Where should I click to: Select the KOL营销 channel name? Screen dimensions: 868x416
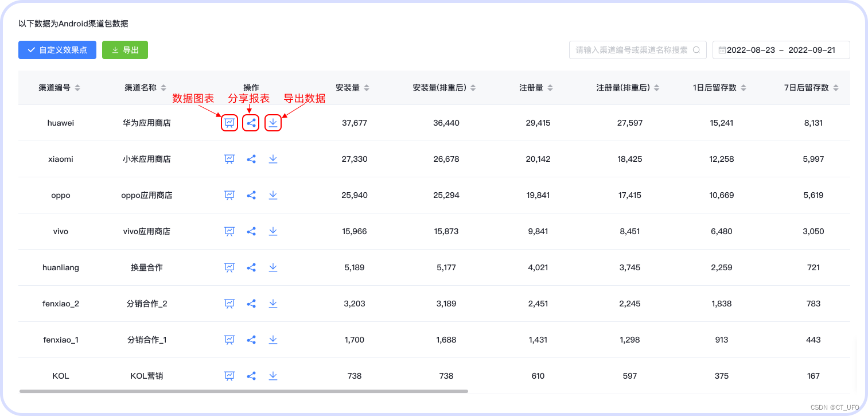coord(147,376)
